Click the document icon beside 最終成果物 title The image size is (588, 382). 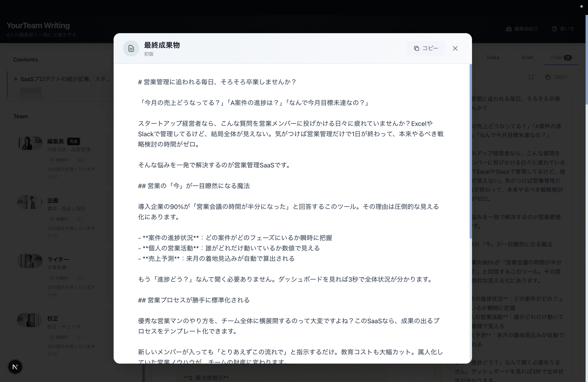pyautogui.click(x=131, y=48)
